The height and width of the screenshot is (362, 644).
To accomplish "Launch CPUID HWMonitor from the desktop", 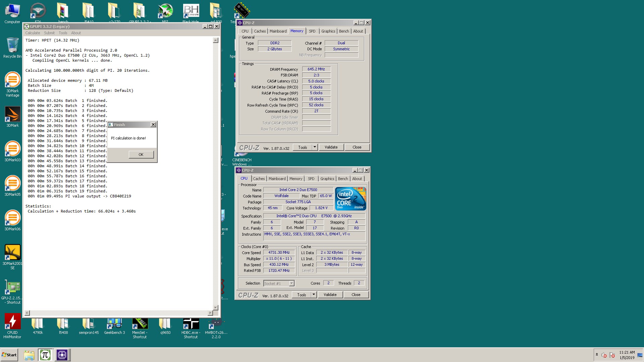I will pos(12,326).
